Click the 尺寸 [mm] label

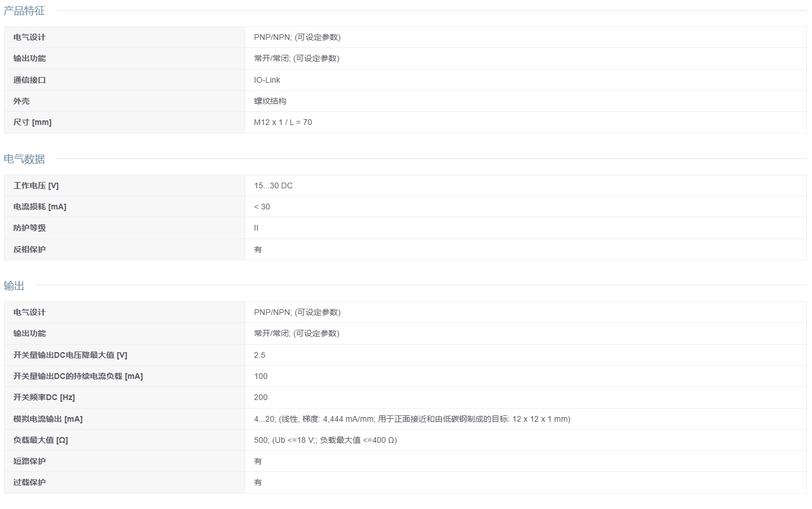(x=33, y=122)
